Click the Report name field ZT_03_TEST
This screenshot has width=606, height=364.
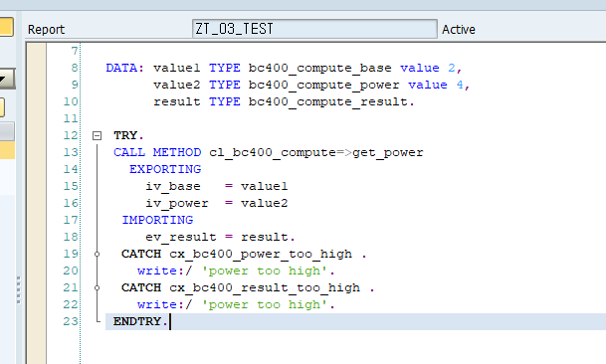pyautogui.click(x=314, y=29)
